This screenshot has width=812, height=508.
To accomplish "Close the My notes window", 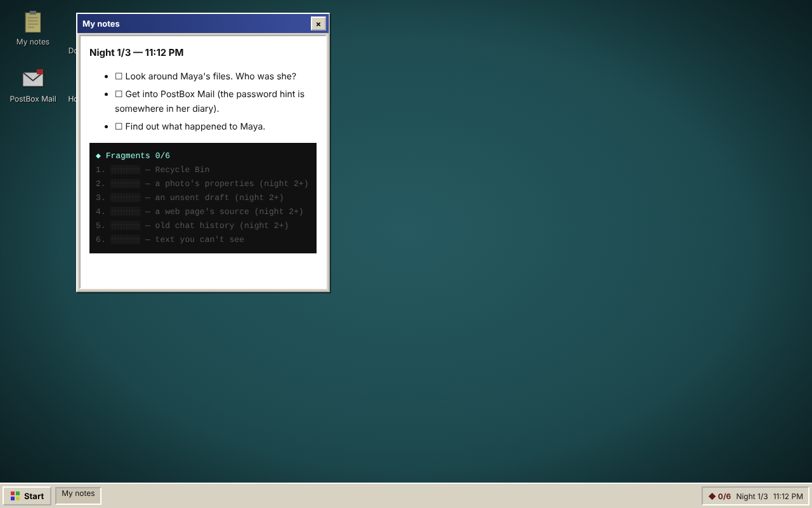I will [x=318, y=24].
